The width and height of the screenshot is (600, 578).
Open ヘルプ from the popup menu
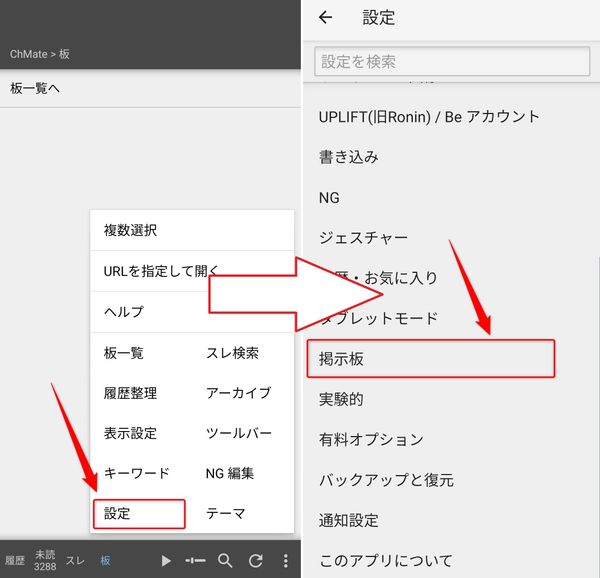tap(192, 312)
